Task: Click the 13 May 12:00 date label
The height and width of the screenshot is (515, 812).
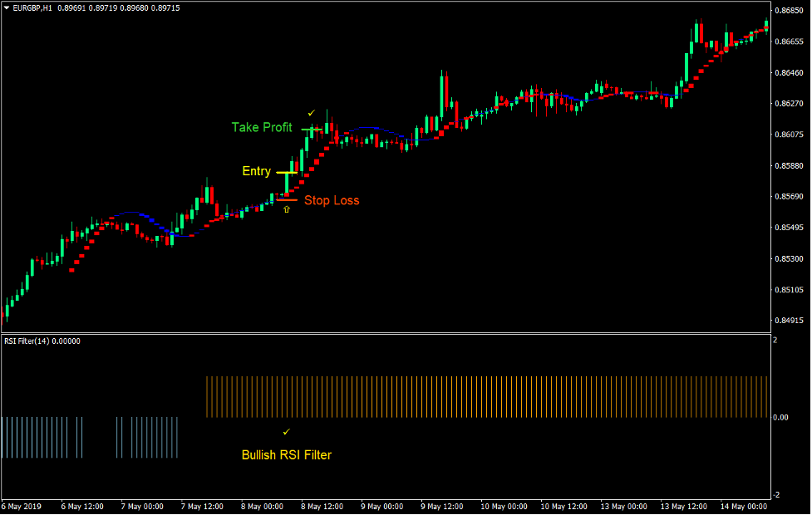Action: coord(684,507)
